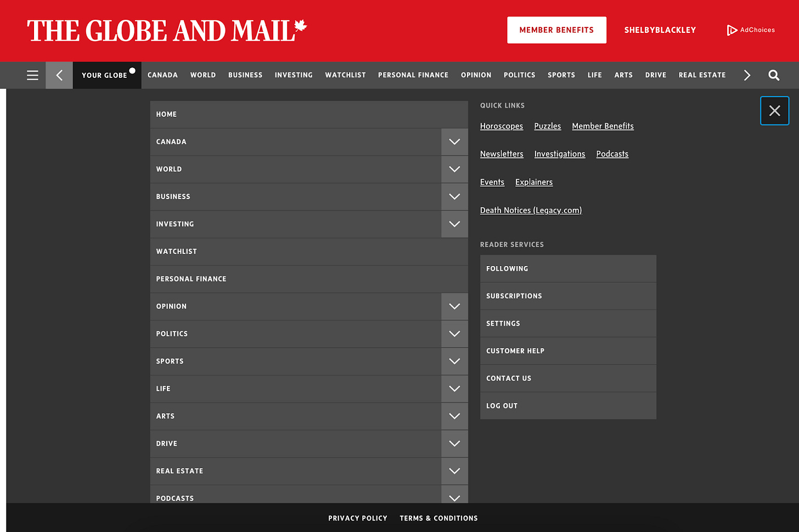This screenshot has width=799, height=532.
Task: Open the search magnifier icon
Action: (774, 75)
